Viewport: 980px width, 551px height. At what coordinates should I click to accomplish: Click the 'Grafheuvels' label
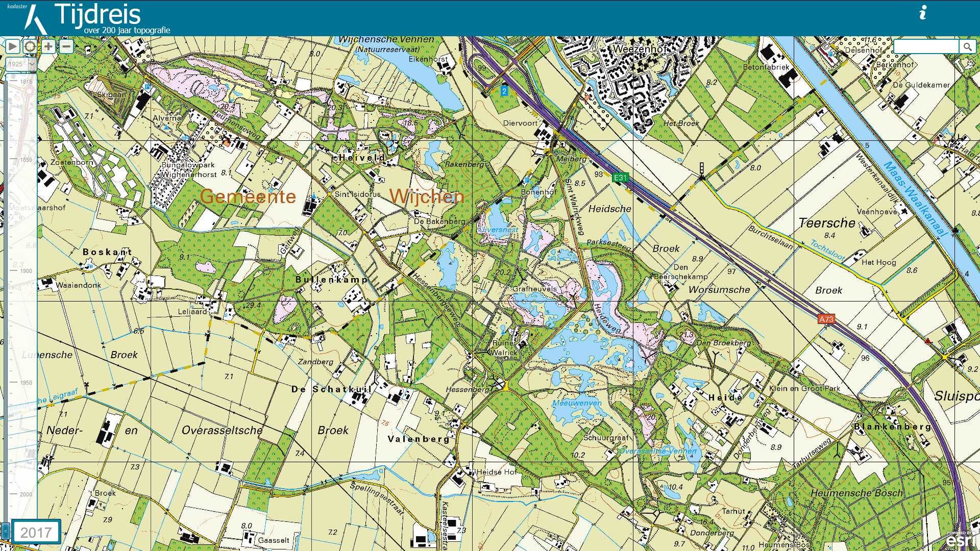(534, 289)
